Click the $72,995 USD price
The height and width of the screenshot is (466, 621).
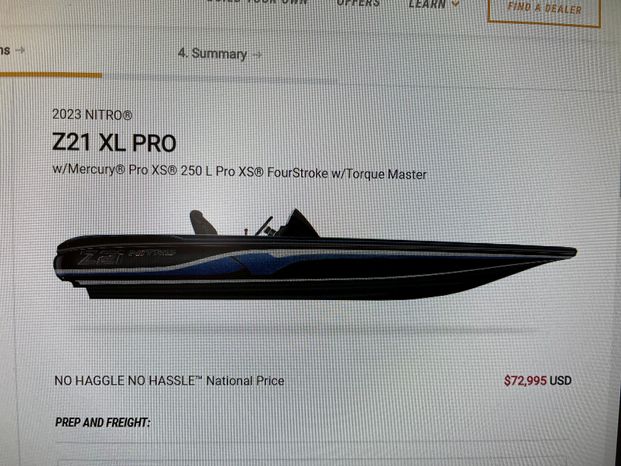(537, 381)
